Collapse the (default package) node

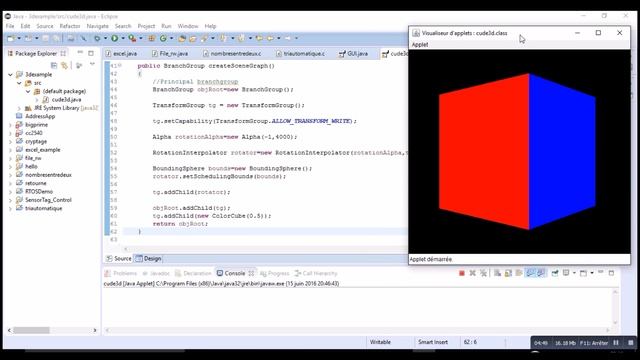tap(28, 91)
